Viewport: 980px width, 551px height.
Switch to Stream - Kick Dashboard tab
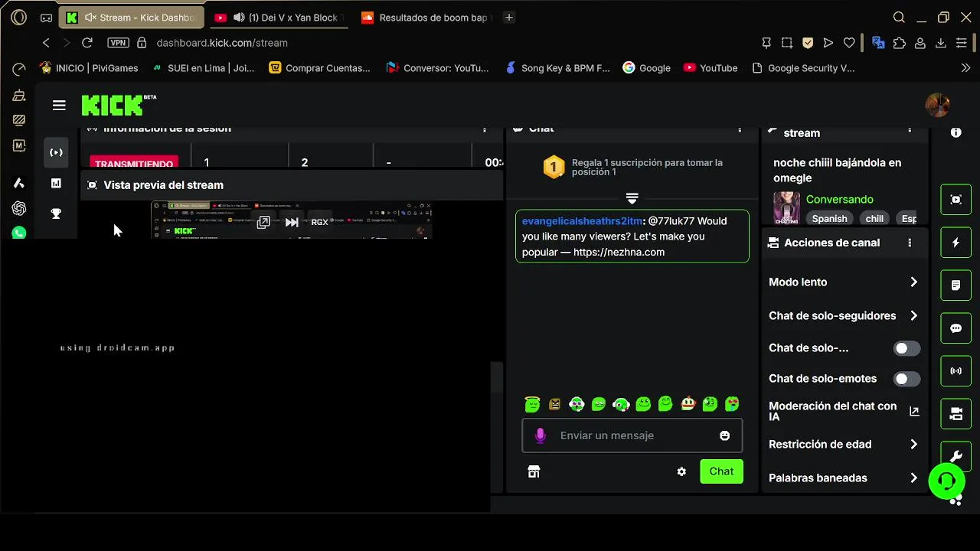pyautogui.click(x=132, y=17)
